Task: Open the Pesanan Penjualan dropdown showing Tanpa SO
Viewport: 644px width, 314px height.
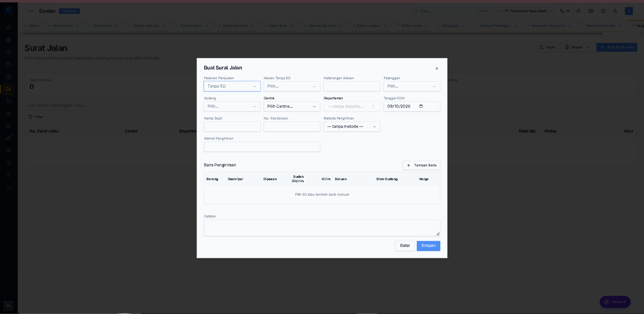Action: pos(232,86)
